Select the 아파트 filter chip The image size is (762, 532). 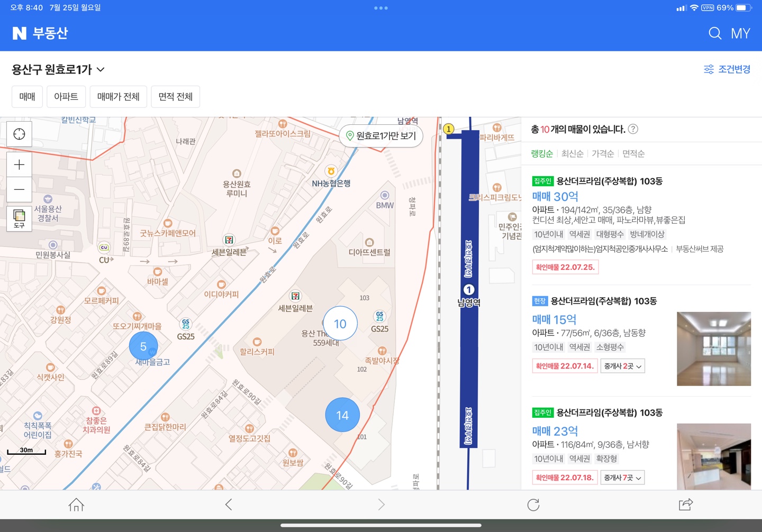[66, 97]
